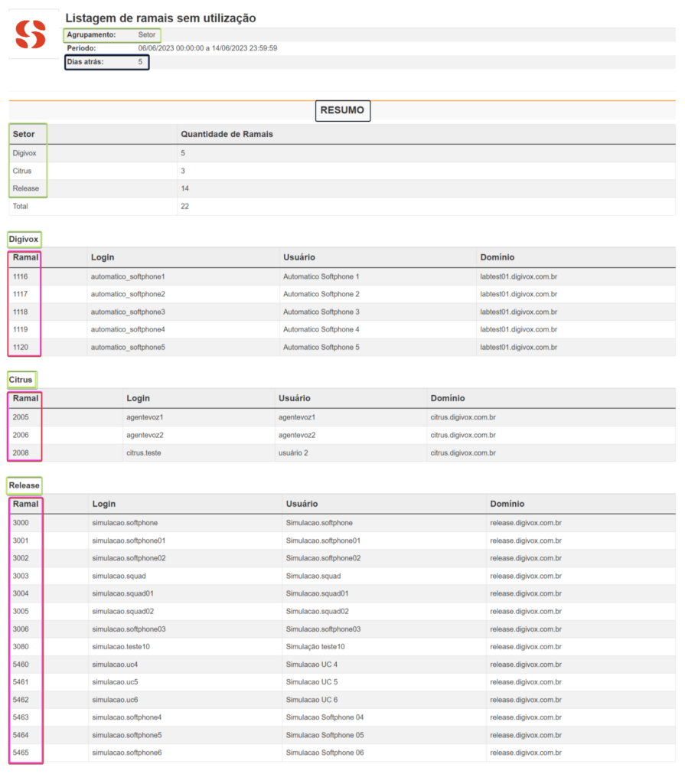Click ramal '1120' in the Digivox table
685x784 pixels.
(21, 347)
